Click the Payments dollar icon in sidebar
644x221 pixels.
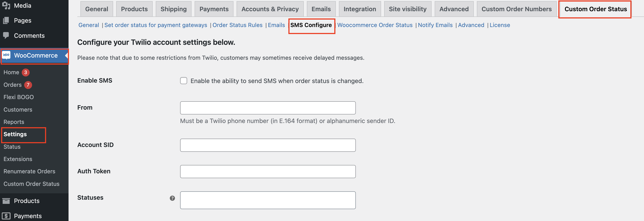click(x=6, y=216)
